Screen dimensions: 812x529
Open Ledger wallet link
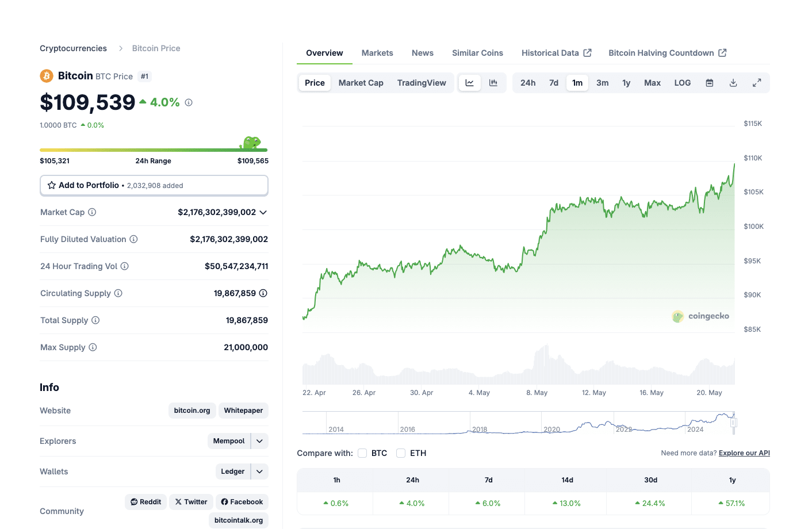point(233,471)
